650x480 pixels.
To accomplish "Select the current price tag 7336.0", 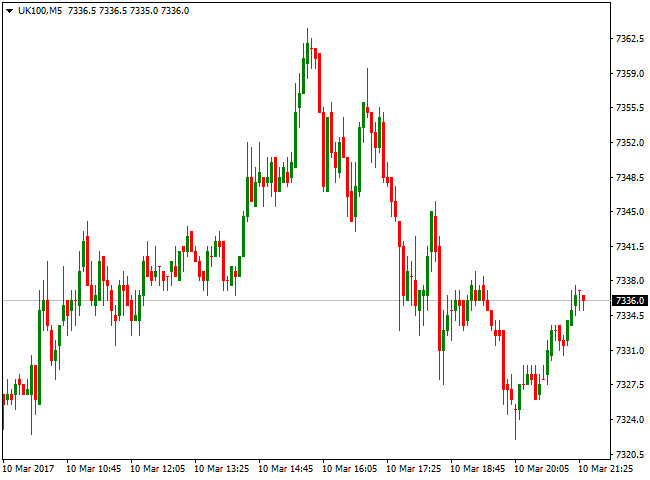I will 630,301.
